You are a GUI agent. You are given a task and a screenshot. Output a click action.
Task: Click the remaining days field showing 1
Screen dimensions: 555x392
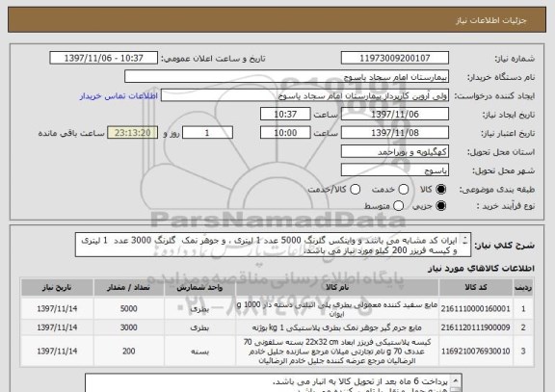(207, 133)
